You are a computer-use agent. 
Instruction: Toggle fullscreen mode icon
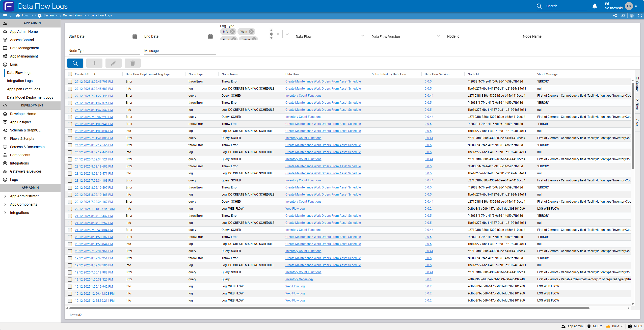pyautogui.click(x=640, y=16)
